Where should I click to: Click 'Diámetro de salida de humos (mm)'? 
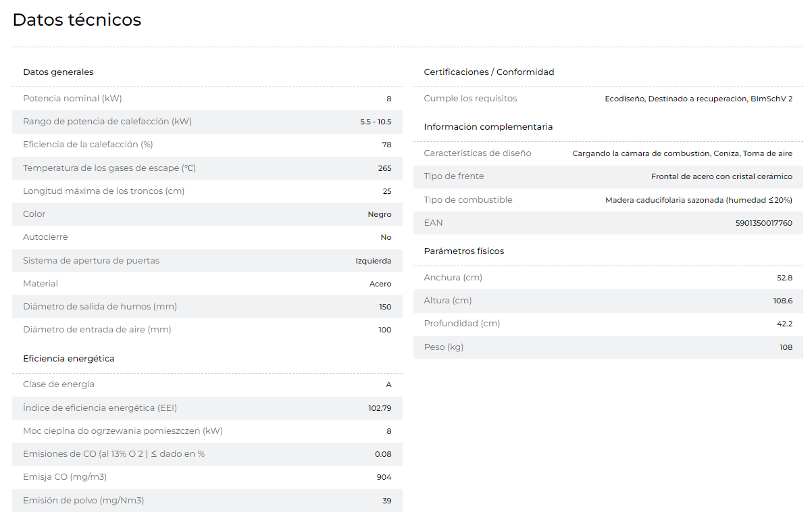coord(100,307)
